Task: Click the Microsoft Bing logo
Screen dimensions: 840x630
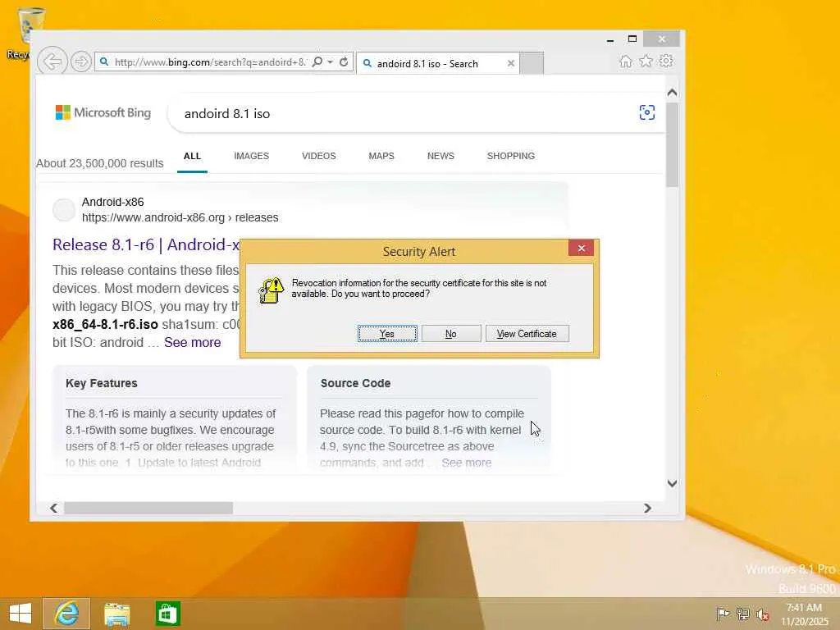Action: click(x=103, y=112)
